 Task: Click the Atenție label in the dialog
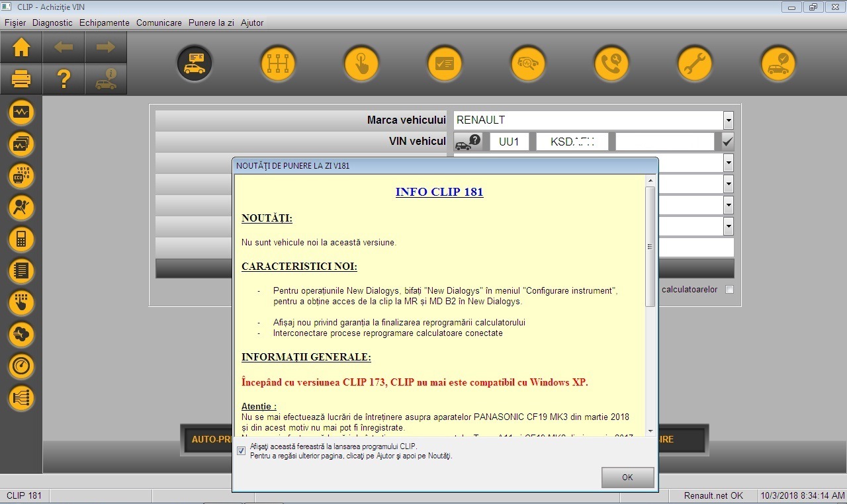pos(259,406)
